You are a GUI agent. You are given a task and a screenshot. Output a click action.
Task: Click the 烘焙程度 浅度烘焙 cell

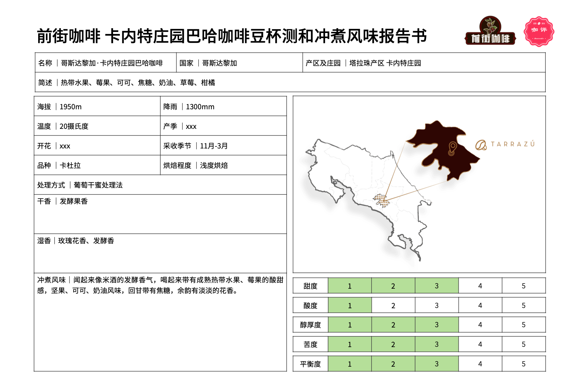coord(223,165)
